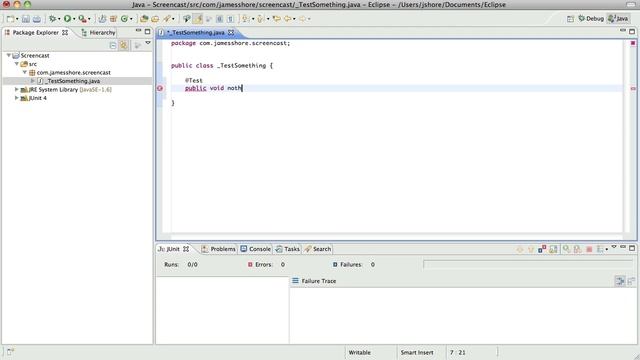Save the file with toolbar Save icon
The image size is (640, 360).
point(26,19)
